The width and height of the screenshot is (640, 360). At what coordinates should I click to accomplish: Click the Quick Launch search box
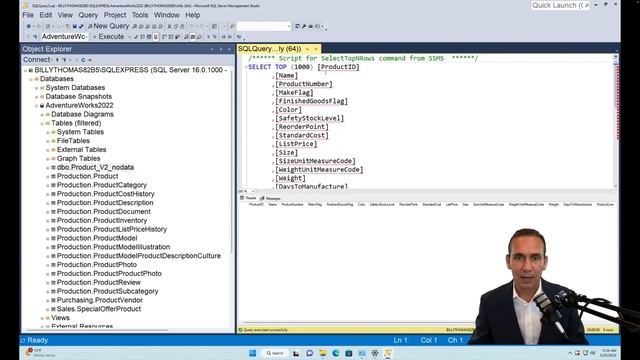pyautogui.click(x=560, y=5)
